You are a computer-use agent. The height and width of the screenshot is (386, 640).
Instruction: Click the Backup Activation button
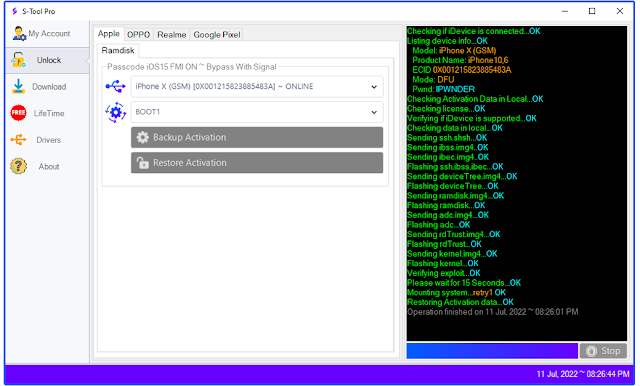(x=257, y=137)
